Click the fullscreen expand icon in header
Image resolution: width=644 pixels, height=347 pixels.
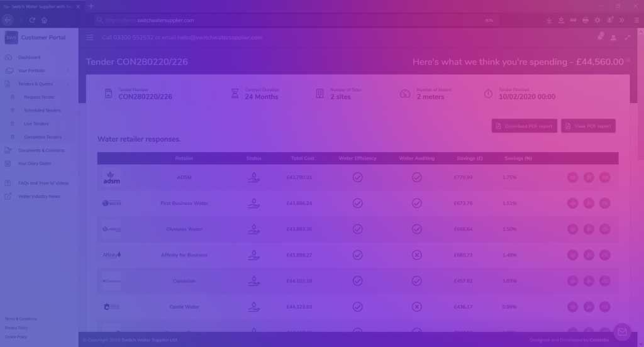(628, 37)
